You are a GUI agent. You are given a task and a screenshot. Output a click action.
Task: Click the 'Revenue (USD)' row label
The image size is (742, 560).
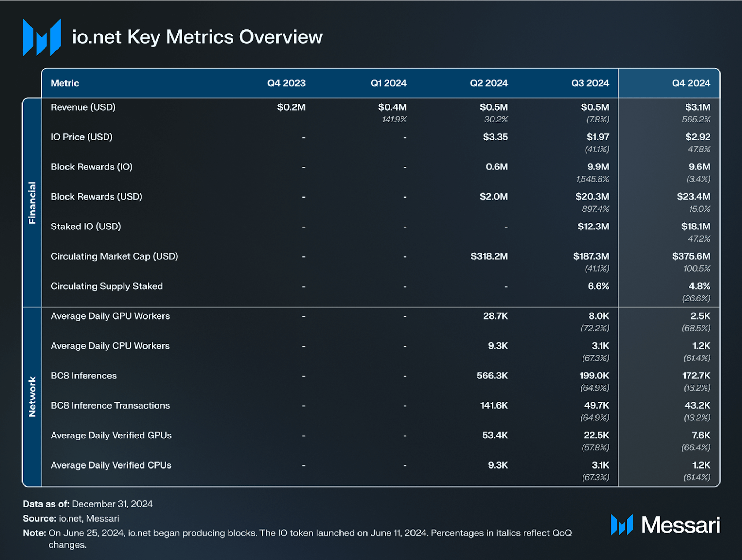pos(83,107)
